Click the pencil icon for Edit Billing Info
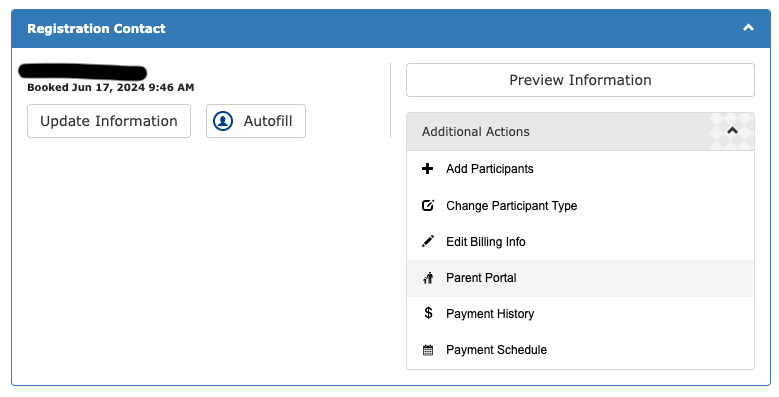Image resolution: width=779 pixels, height=397 pixels. 428,241
